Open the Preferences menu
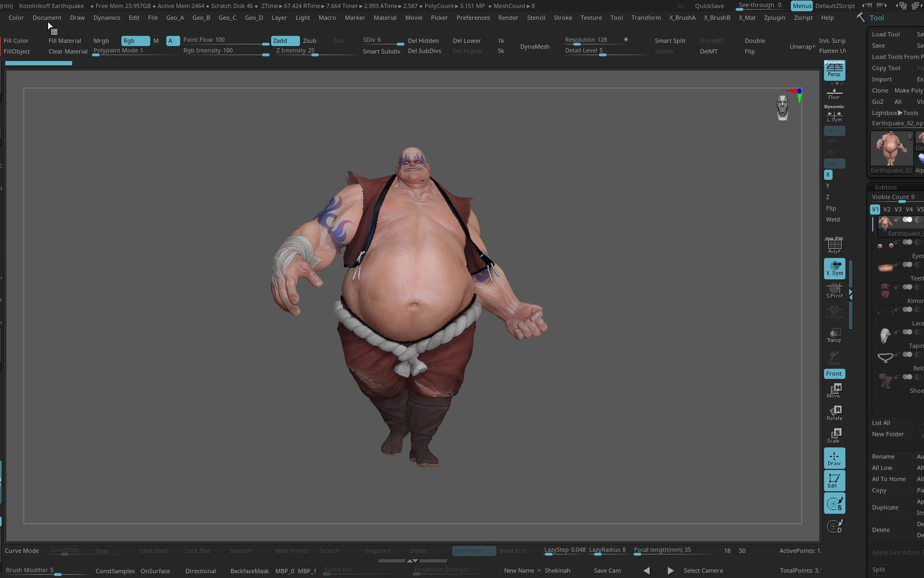Image resolution: width=924 pixels, height=578 pixels. coord(473,18)
